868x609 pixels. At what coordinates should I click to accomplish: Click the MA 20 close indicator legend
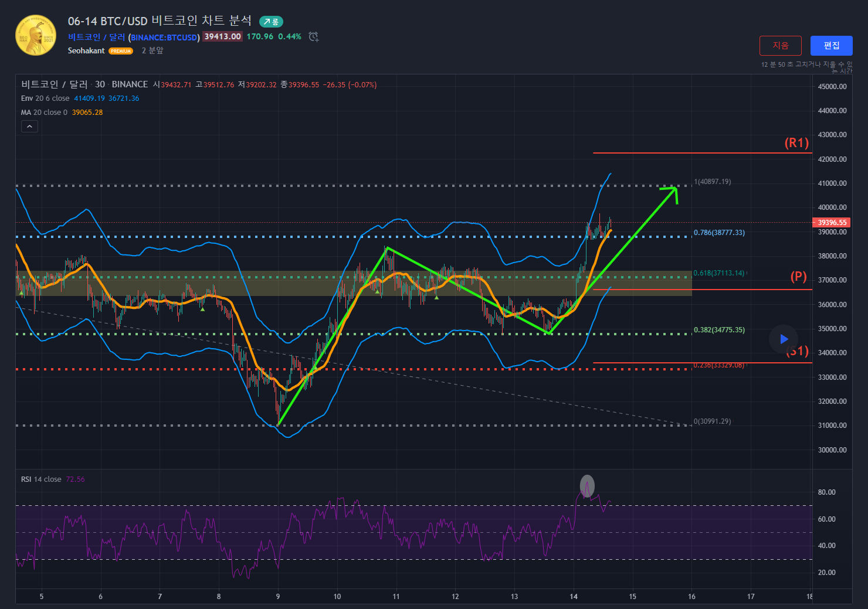[x=44, y=113]
